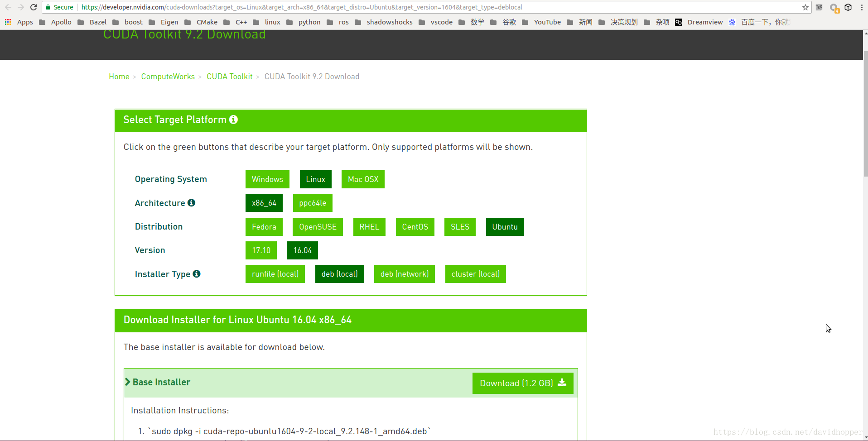Screen dimensions: 868x441
Task: Select Fedora distribution
Action: 264,227
